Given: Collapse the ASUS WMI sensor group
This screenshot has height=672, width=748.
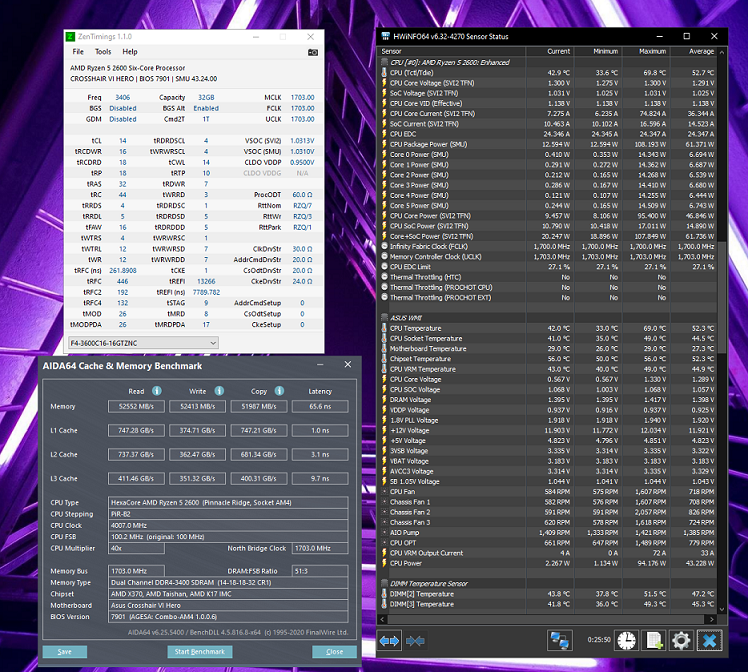Looking at the screenshot, I should [384, 318].
